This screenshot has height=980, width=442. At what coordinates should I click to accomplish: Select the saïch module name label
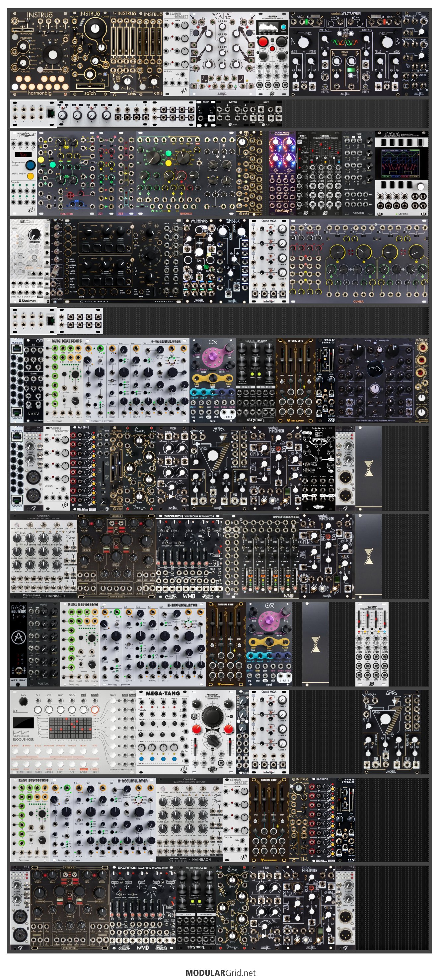point(90,93)
